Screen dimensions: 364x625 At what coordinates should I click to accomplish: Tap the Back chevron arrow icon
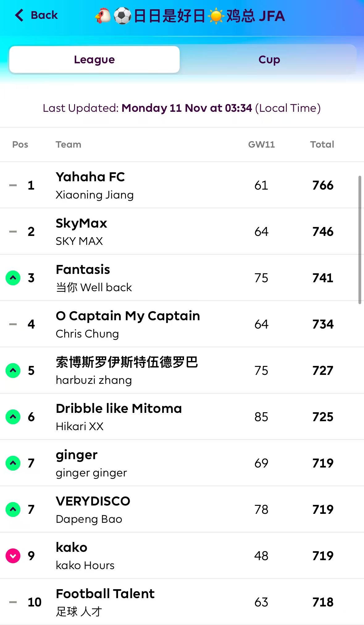[19, 15]
